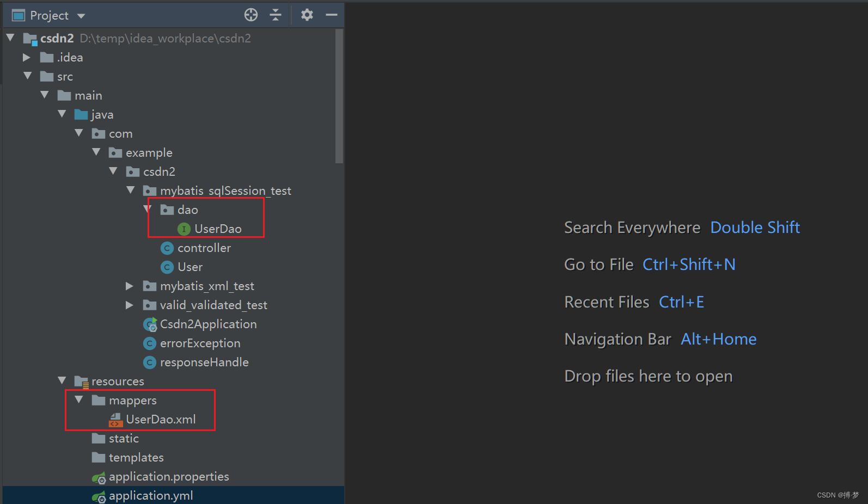Click the controller class icon

coord(167,248)
